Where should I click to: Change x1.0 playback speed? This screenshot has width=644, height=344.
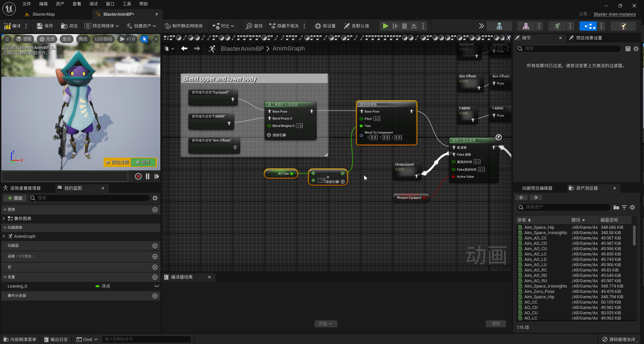127,39
